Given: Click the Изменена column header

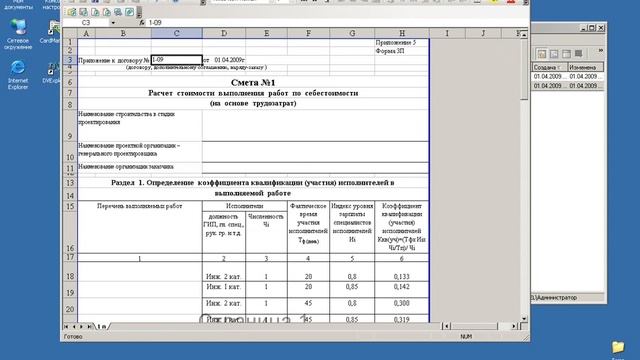Looking at the screenshot, I should 586,67.
